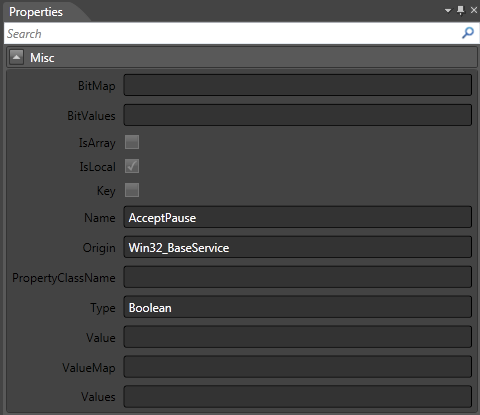480x415 pixels.
Task: Click the empty Value field
Action: tap(298, 337)
